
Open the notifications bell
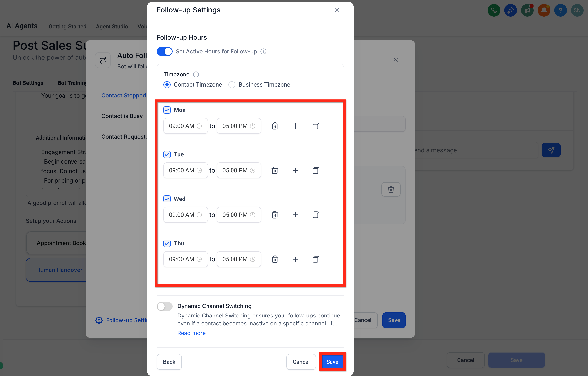pyautogui.click(x=544, y=10)
